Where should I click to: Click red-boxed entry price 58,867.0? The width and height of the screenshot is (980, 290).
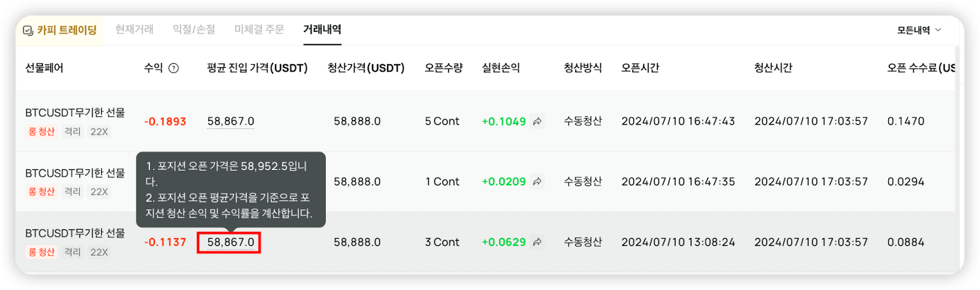(x=230, y=242)
